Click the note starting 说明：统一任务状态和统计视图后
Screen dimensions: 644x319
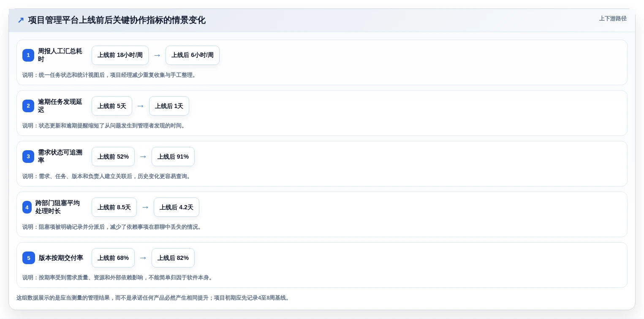110,75
